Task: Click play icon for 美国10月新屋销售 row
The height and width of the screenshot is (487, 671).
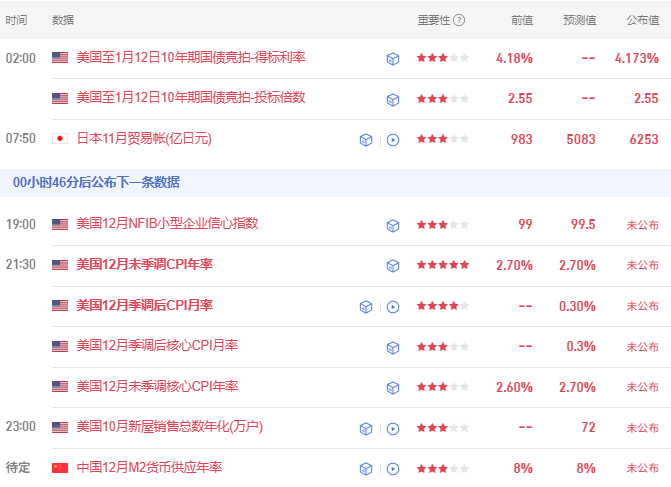Action: [x=393, y=428]
